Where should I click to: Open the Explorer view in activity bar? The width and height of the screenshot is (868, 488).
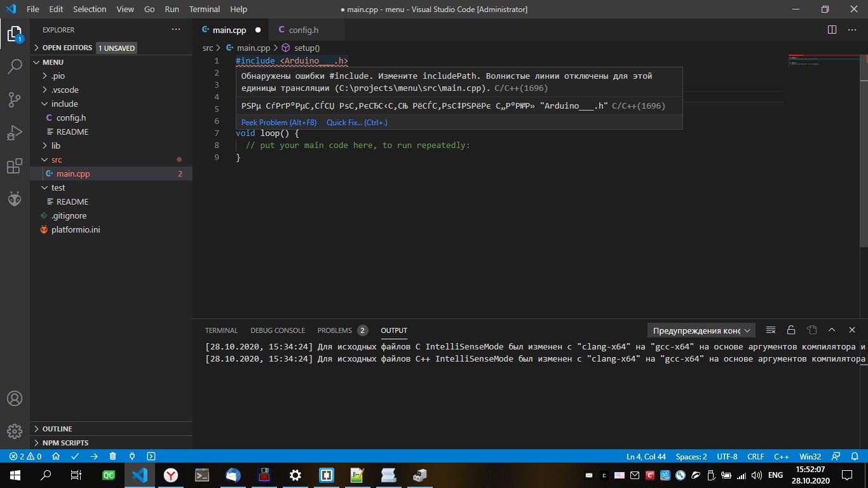15,33
